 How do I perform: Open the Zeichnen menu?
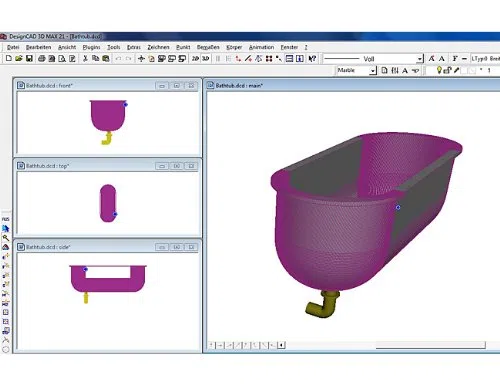coord(158,47)
